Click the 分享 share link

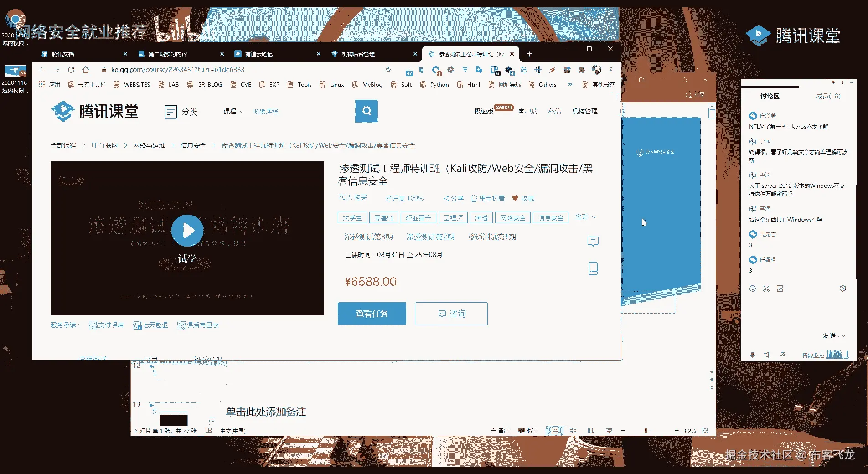point(453,198)
